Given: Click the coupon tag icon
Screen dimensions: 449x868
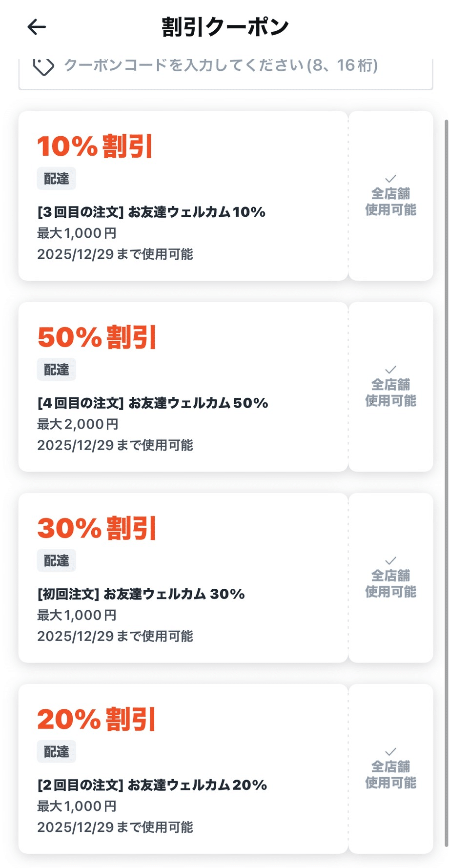Looking at the screenshot, I should [x=43, y=66].
